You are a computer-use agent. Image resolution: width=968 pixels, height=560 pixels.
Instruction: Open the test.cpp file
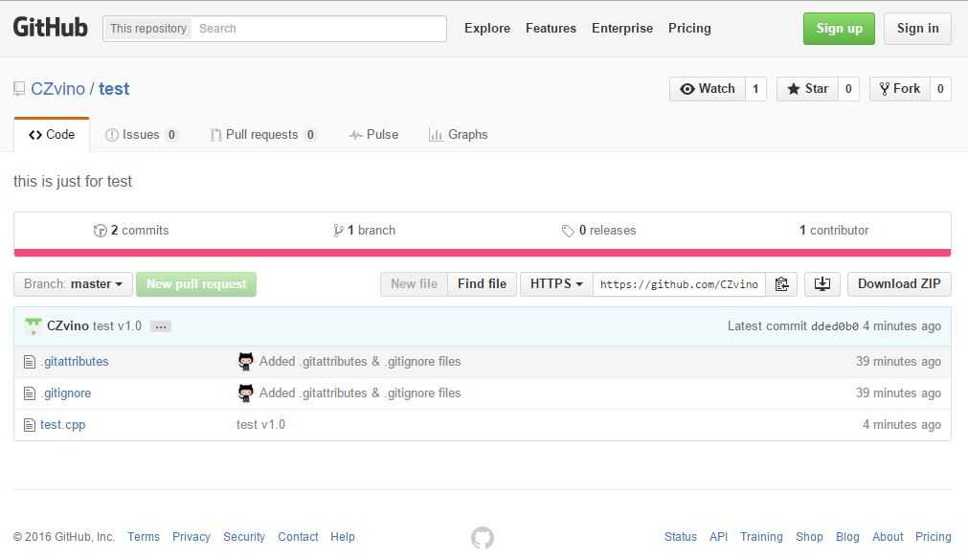pyautogui.click(x=63, y=425)
